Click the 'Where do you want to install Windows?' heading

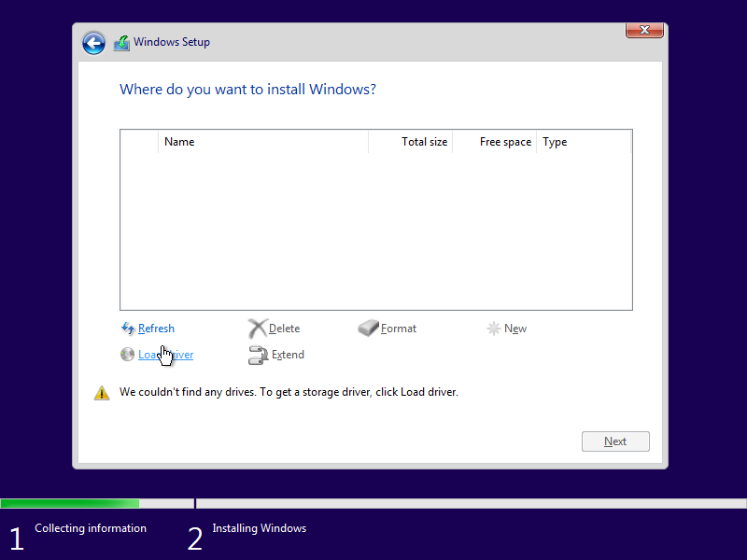247,89
